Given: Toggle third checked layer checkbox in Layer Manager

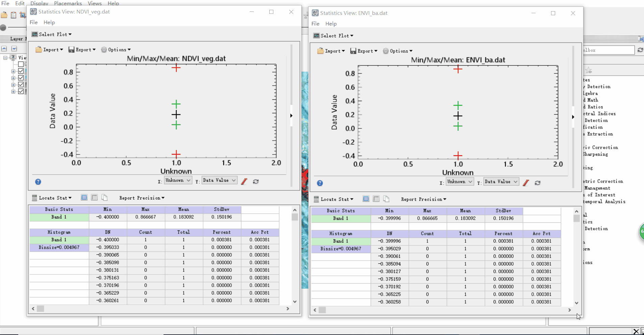Looking at the screenshot, I should [x=21, y=85].
